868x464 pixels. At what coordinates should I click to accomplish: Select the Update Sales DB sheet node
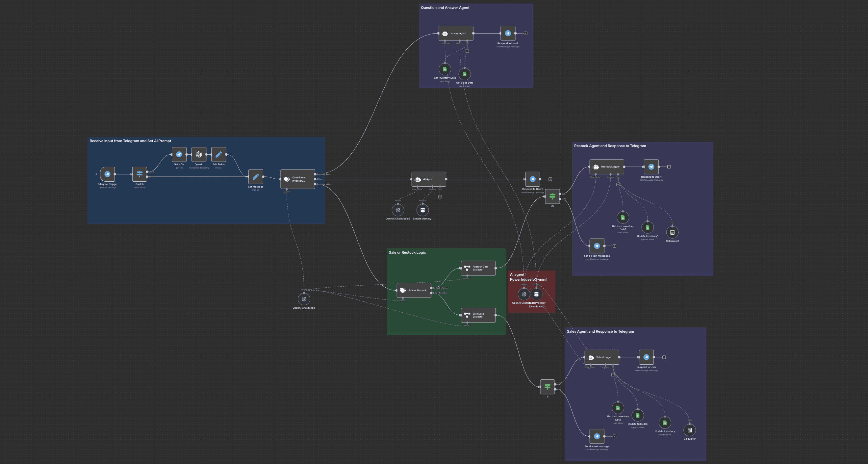[x=637, y=416]
